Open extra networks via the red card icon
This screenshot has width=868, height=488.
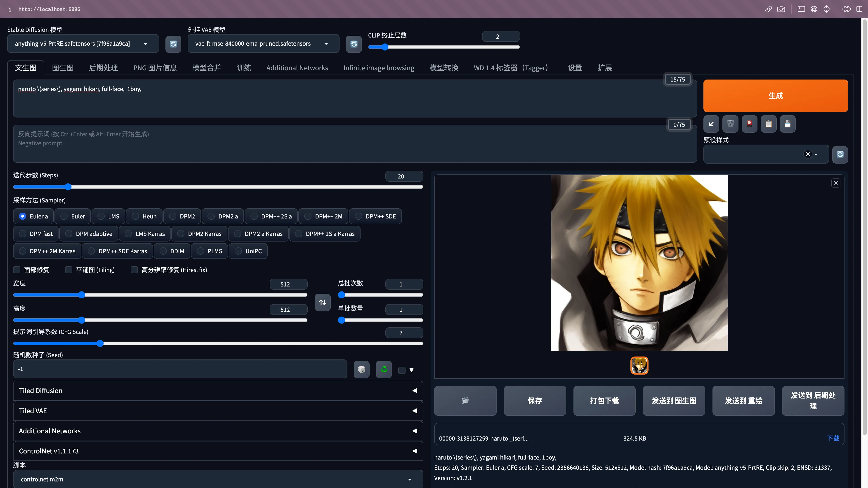pyautogui.click(x=749, y=124)
